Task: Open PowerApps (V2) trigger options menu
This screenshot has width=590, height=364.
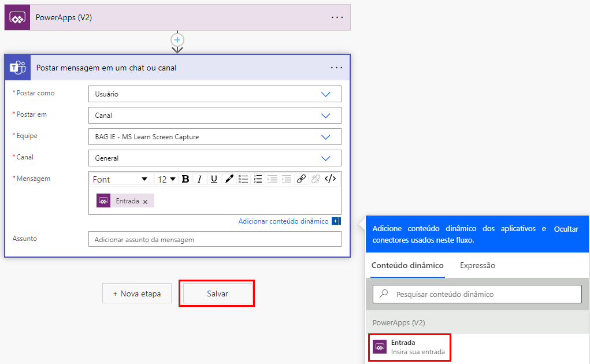Action: (337, 17)
